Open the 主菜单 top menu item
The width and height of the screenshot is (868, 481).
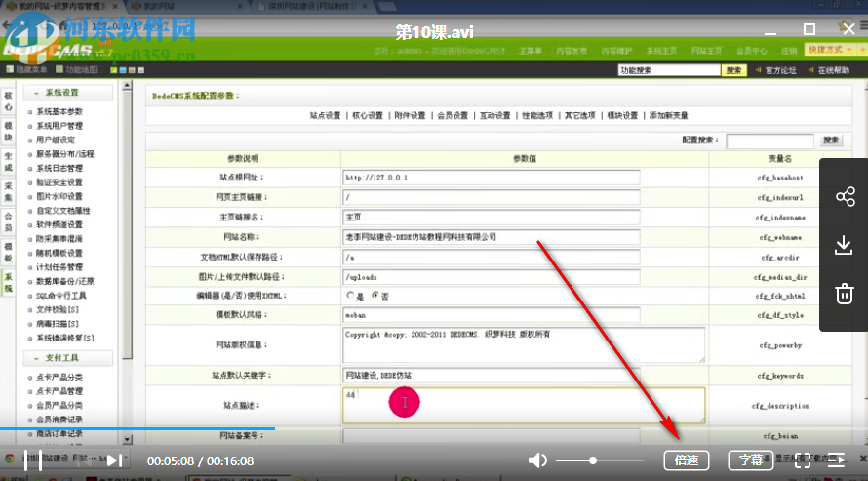click(531, 51)
